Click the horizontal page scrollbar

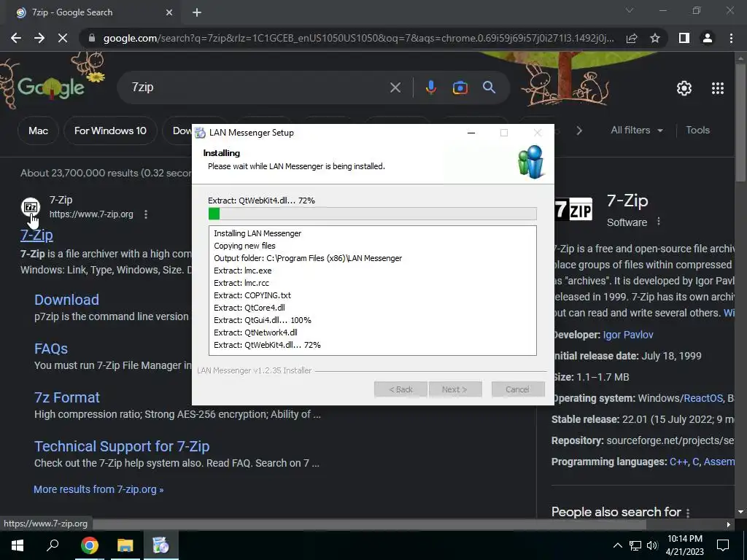coord(369,524)
